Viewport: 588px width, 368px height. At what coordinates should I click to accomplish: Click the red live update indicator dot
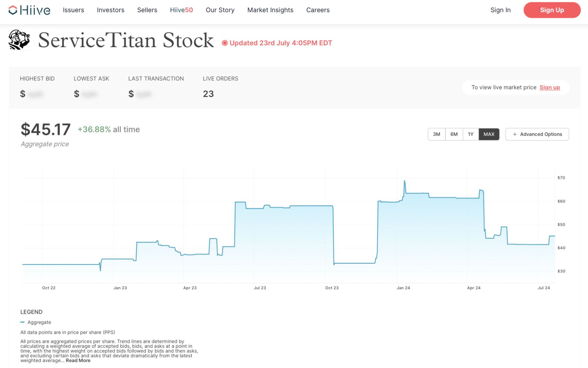coord(225,43)
